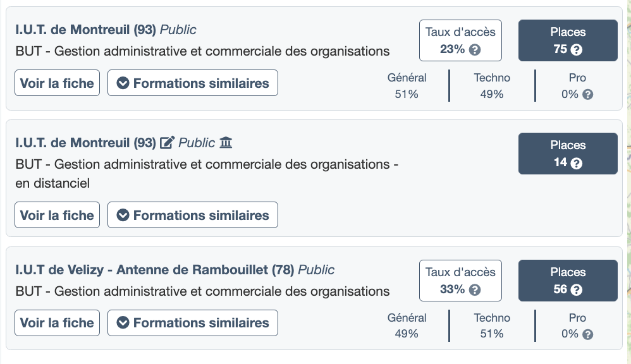
Task: Open Voir la fiche for Velizy Rambouillet
Action: pos(57,322)
